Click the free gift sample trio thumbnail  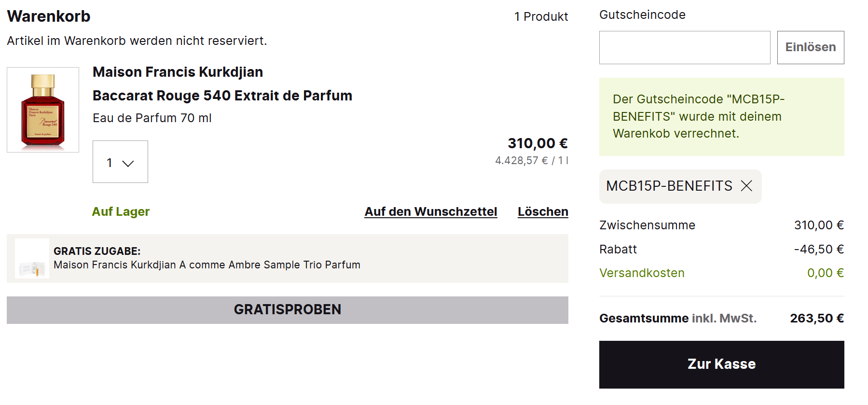point(32,259)
